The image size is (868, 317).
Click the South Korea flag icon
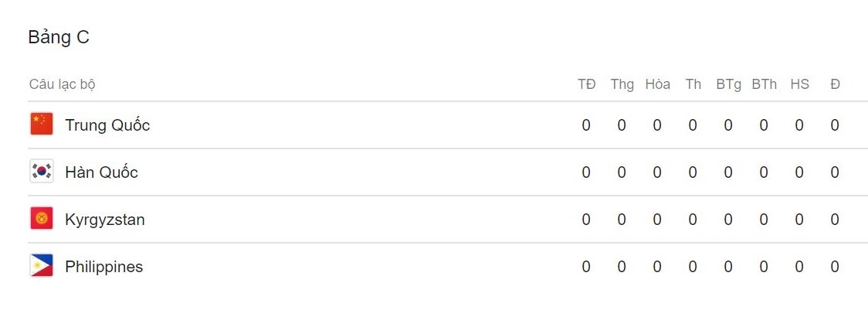(x=41, y=172)
